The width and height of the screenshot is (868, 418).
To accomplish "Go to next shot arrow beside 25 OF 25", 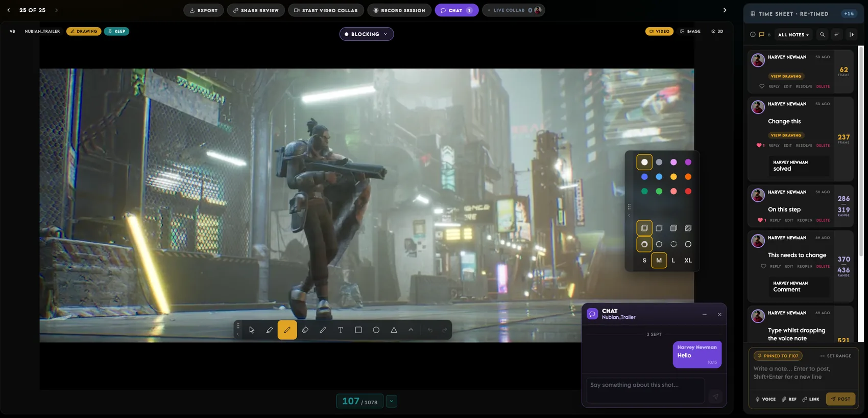I will pyautogui.click(x=56, y=10).
